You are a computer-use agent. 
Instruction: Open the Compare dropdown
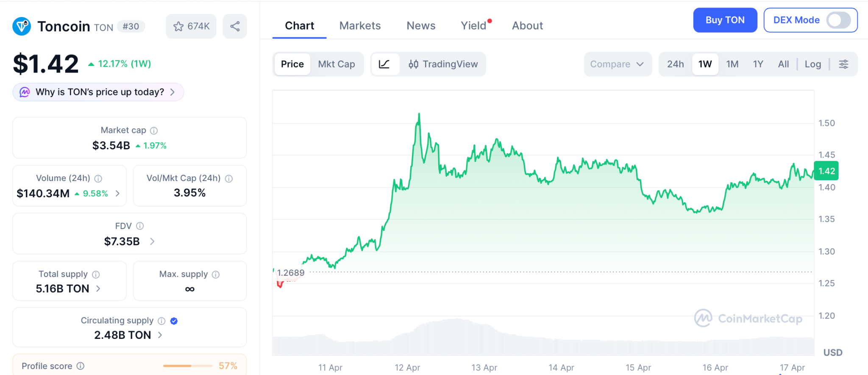(x=617, y=64)
